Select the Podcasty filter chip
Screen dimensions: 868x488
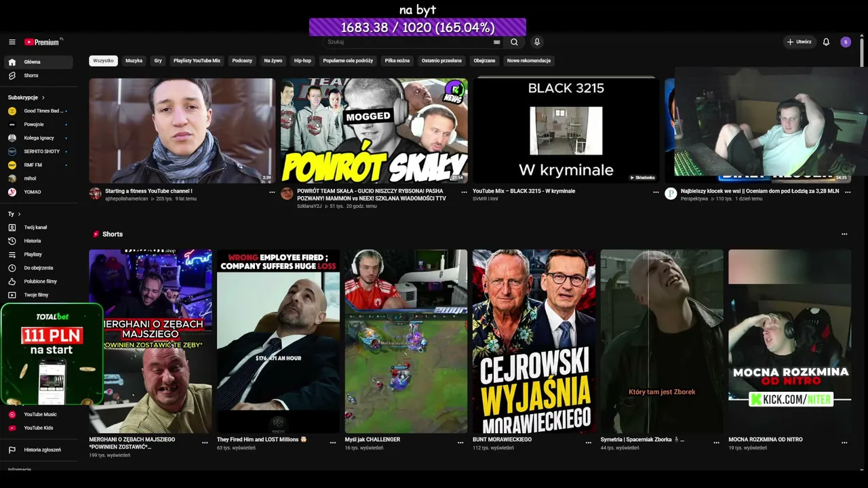click(242, 60)
